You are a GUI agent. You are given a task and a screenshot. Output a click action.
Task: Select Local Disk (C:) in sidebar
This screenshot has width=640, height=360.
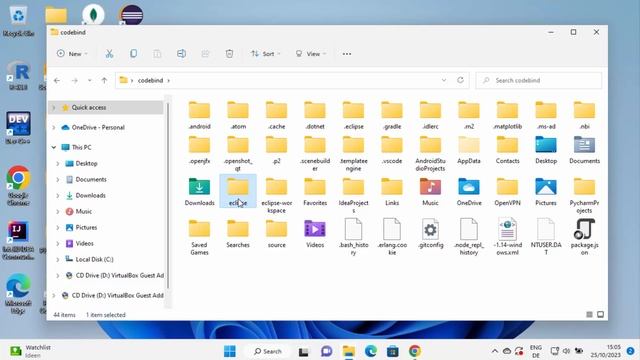click(94, 259)
